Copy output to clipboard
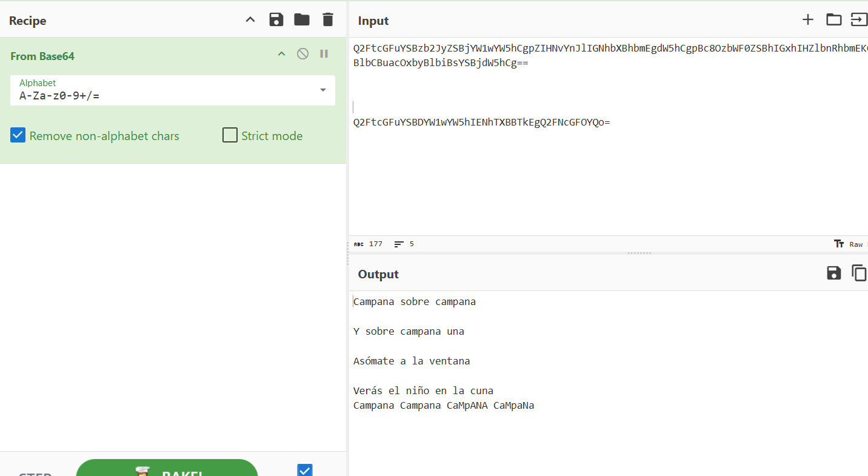The image size is (868, 476). (x=859, y=273)
